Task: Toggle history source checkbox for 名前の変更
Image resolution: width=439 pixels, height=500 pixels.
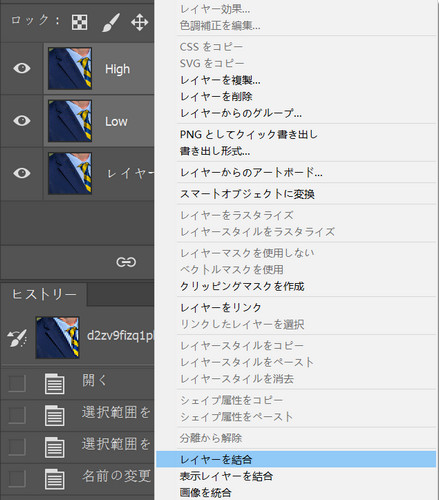Action: click(x=17, y=479)
